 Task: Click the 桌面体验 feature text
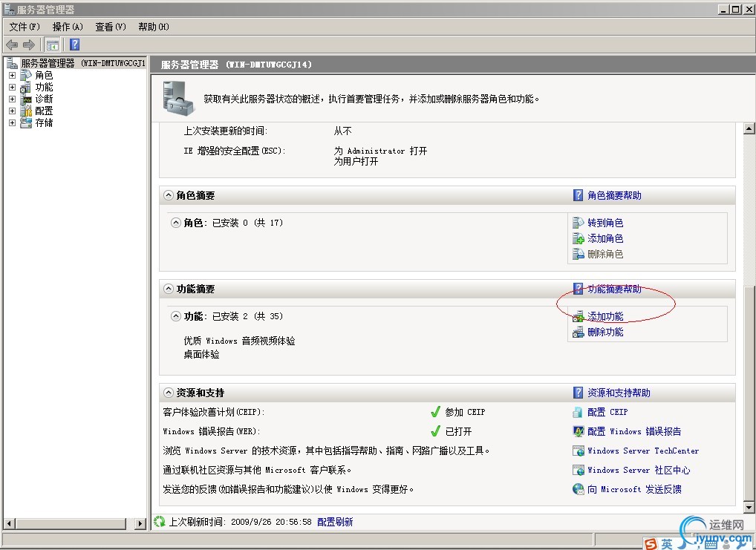tap(201, 354)
